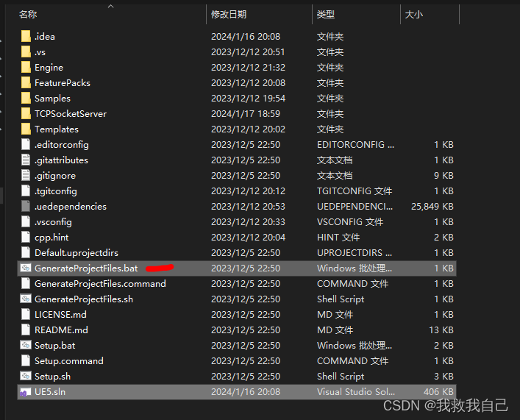This screenshot has width=520, height=420.
Task: Click the FeaturePacks folder icon
Action: coord(26,82)
